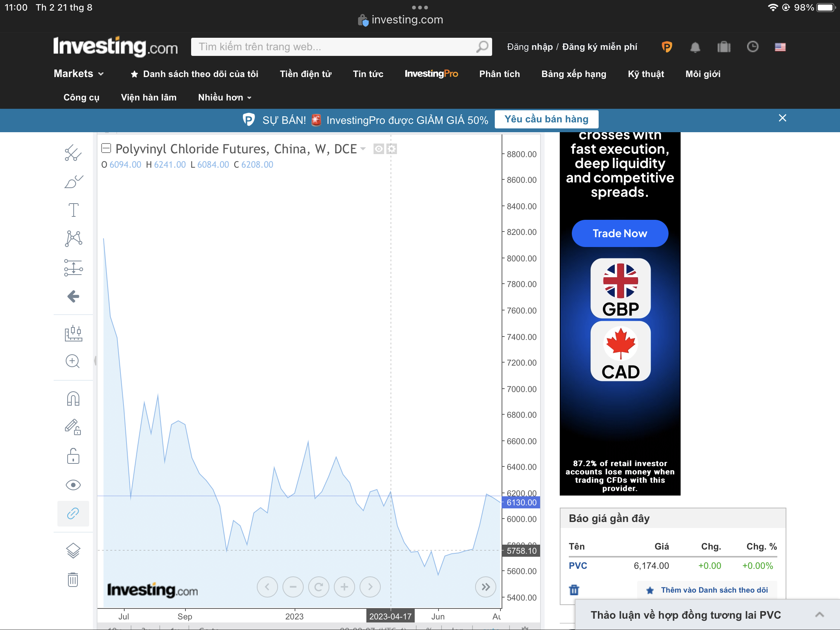Image resolution: width=840 pixels, height=630 pixels.
Task: Close the InvestingPro sale banner
Action: coord(782,118)
